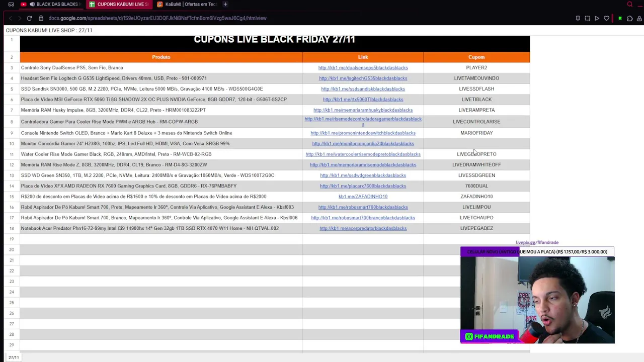
Task: Click the LIVETAMEOUVINDO coupon cell
Action: click(x=476, y=78)
